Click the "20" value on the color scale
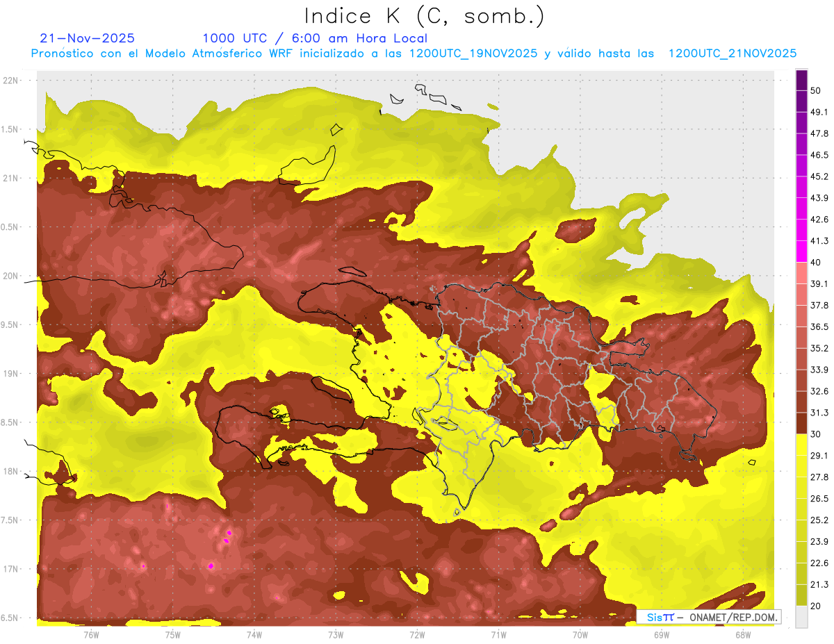 click(x=816, y=606)
